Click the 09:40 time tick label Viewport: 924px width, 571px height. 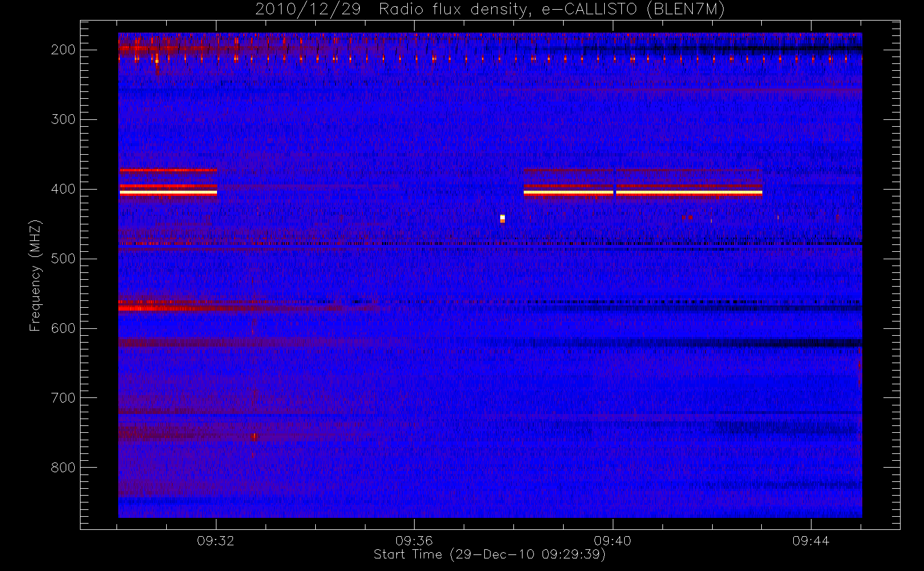[x=613, y=541]
